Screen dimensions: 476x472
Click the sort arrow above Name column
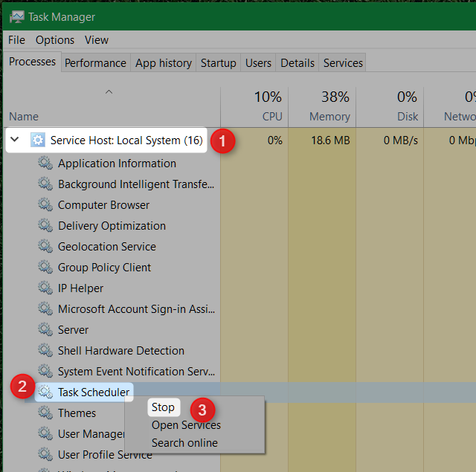[109, 92]
